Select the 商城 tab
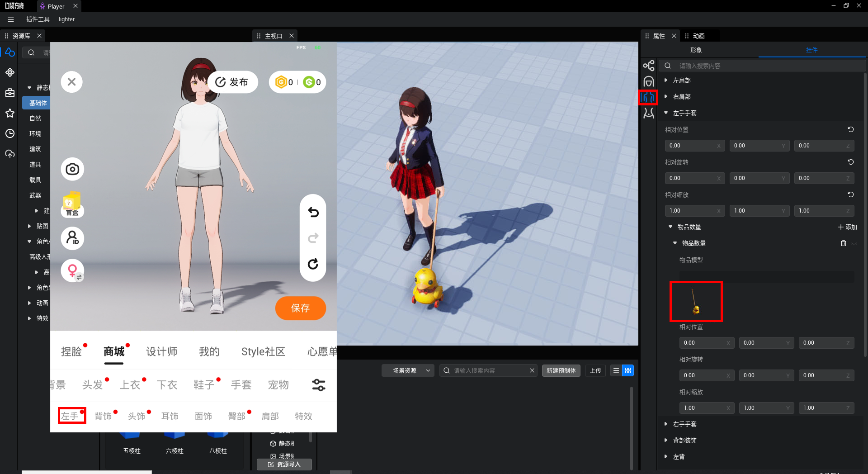The width and height of the screenshot is (868, 474). pos(114,351)
